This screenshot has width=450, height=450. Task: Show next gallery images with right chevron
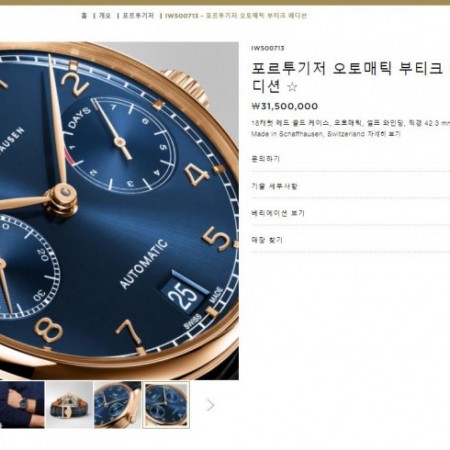click(210, 405)
